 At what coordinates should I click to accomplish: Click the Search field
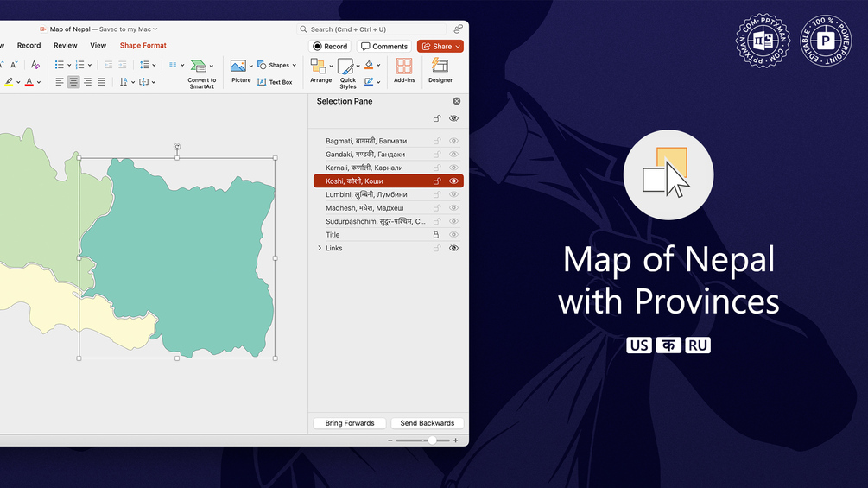tap(372, 29)
